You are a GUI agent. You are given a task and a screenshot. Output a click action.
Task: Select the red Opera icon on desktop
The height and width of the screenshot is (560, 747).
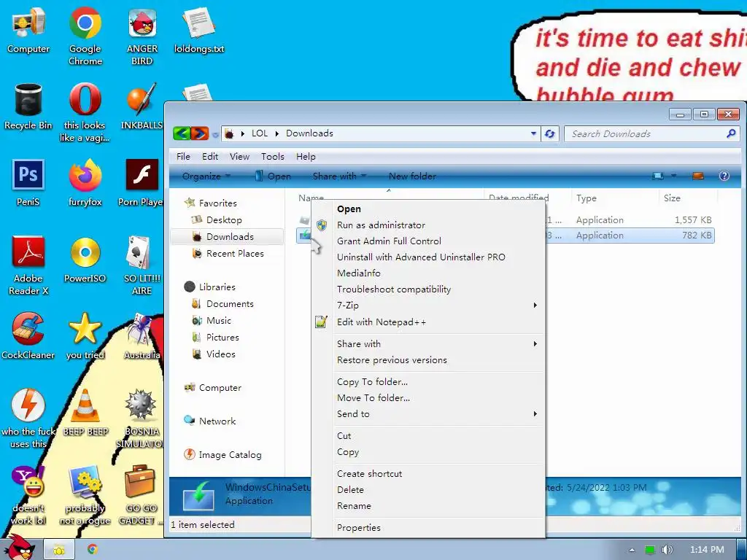85,112
